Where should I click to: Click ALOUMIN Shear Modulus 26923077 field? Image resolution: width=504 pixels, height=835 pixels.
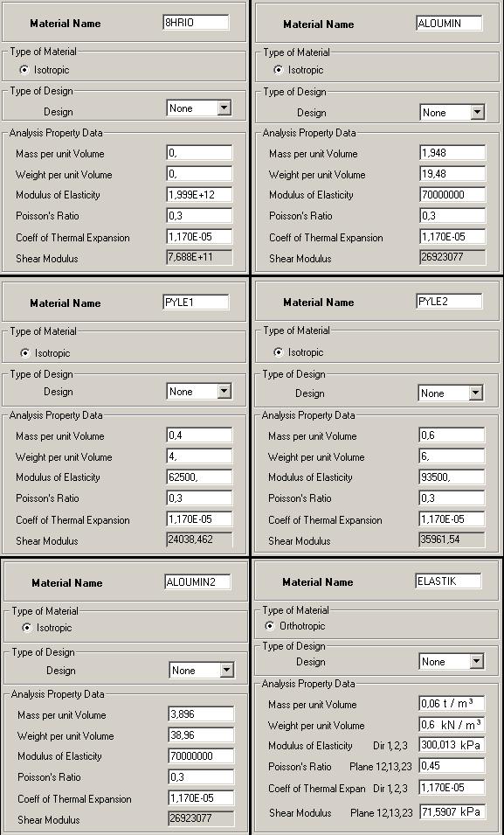point(452,257)
